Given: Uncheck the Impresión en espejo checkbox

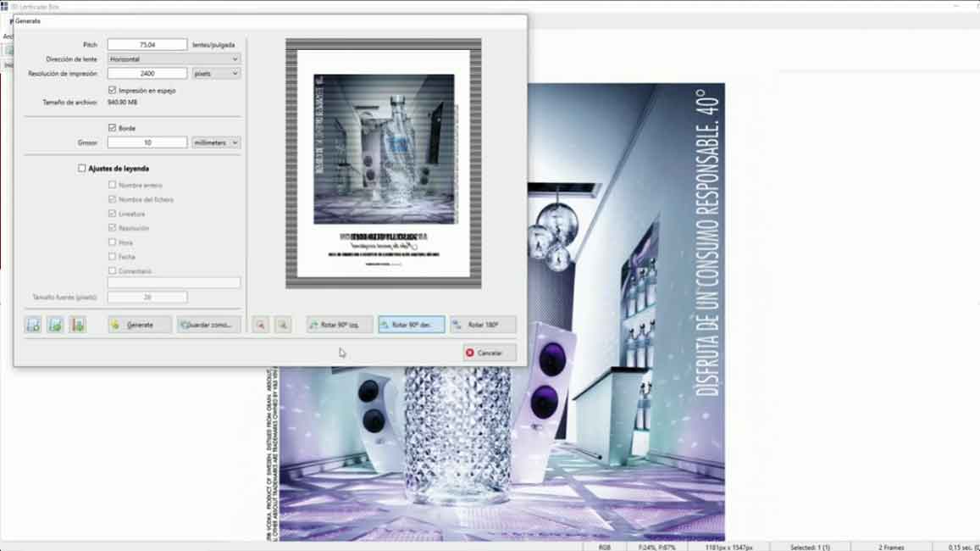Looking at the screenshot, I should point(113,90).
